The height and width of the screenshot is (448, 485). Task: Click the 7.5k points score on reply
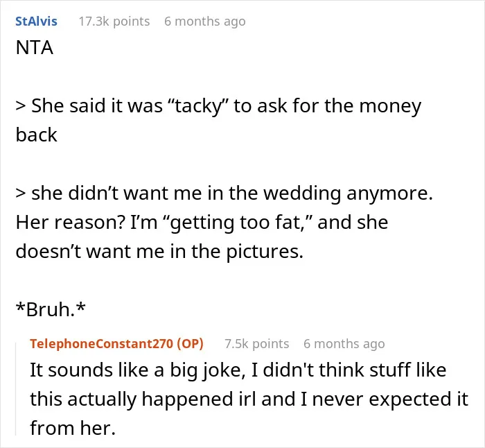point(257,344)
